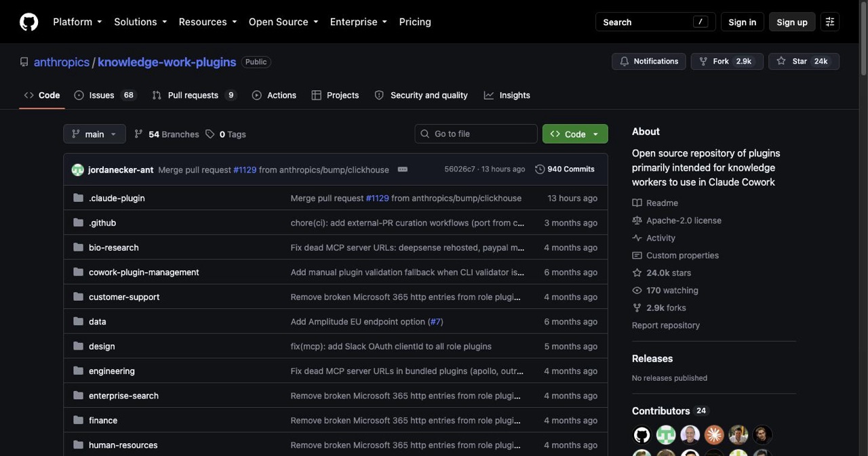
Task: Open pull request #7 link in data row
Action: coord(435,322)
